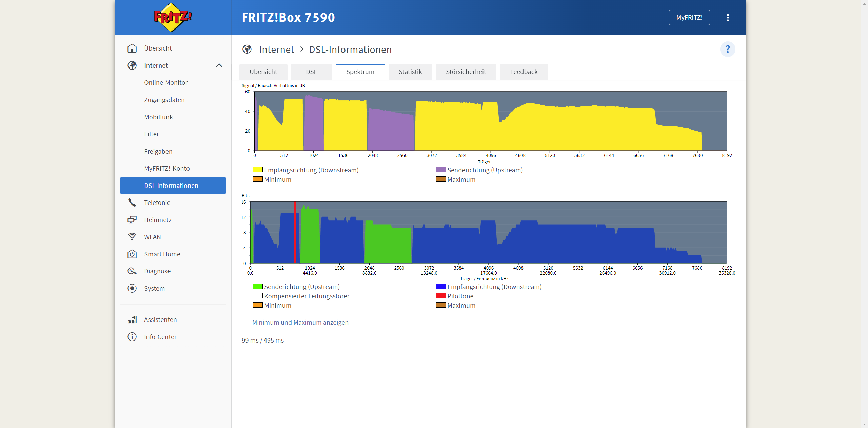868x428 pixels.
Task: Click red Pilottöne legend swatch
Action: coord(440,296)
